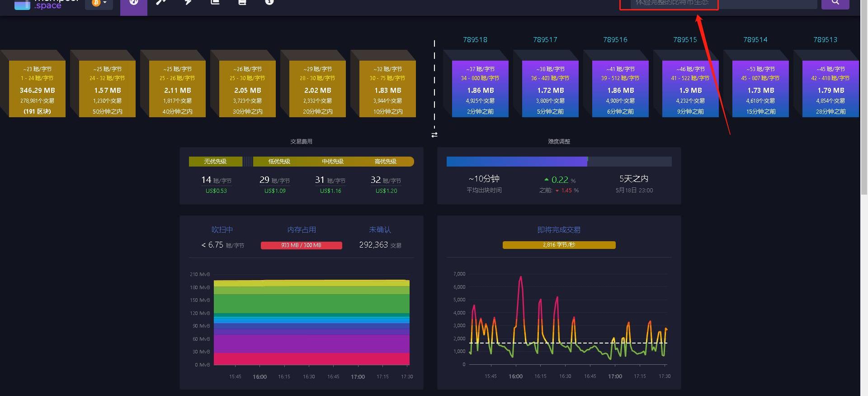Click the red 933 MB memory usage bar
The height and width of the screenshot is (396, 868).
click(302, 245)
